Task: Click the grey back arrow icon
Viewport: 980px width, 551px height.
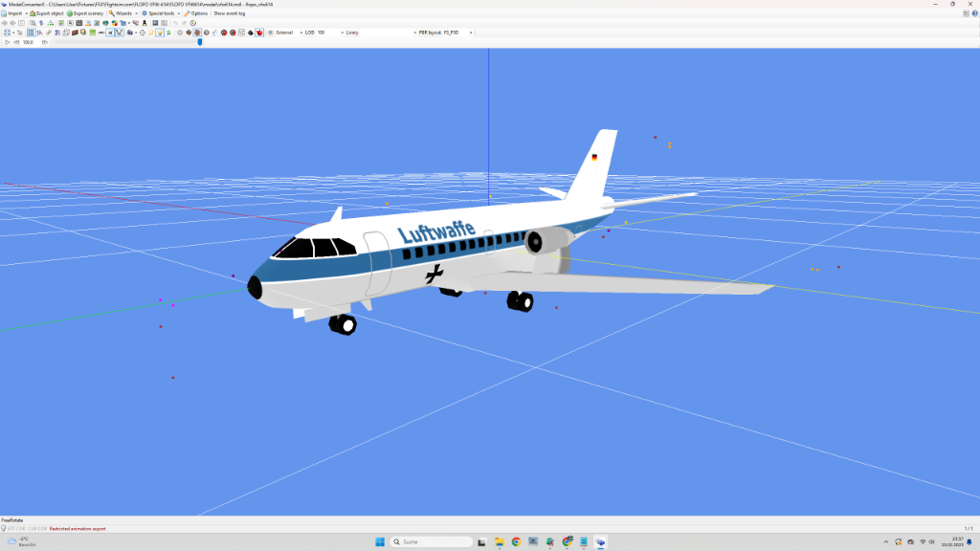Action: click(5, 23)
